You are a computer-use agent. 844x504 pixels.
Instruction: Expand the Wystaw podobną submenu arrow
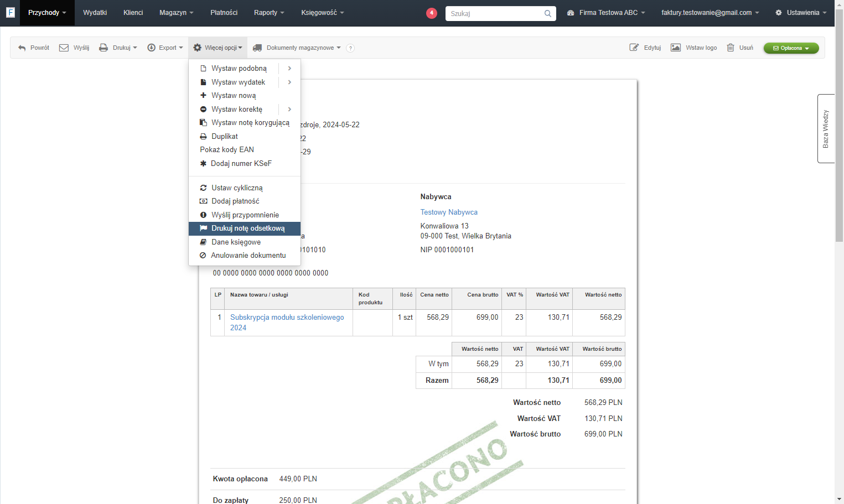(x=289, y=68)
